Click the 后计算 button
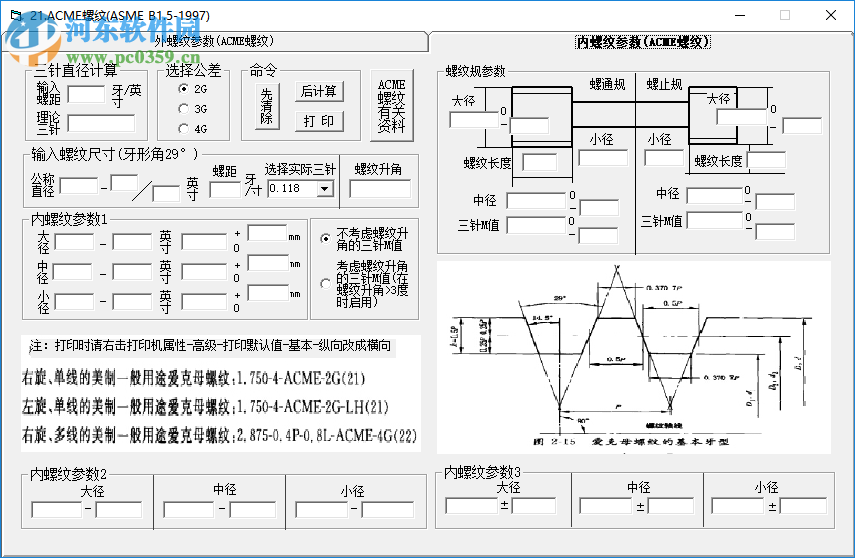The width and height of the screenshot is (855, 558). tap(319, 91)
